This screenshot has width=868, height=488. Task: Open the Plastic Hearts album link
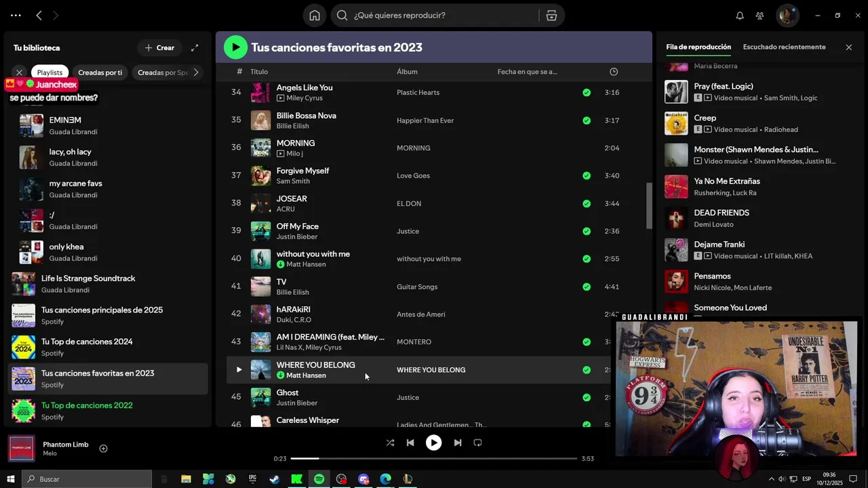click(x=418, y=93)
